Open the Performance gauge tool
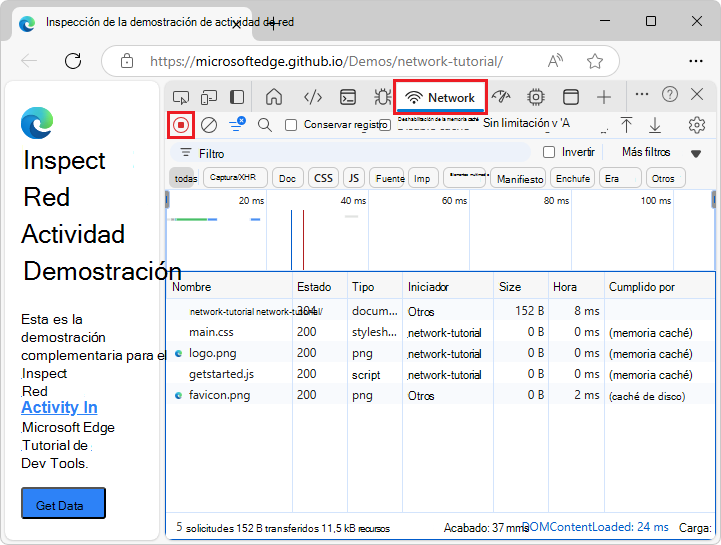The height and width of the screenshot is (545, 721). [x=501, y=97]
